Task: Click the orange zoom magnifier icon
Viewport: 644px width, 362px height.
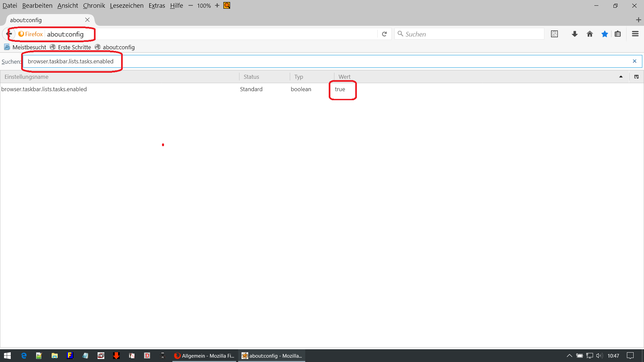Action: [x=227, y=5]
